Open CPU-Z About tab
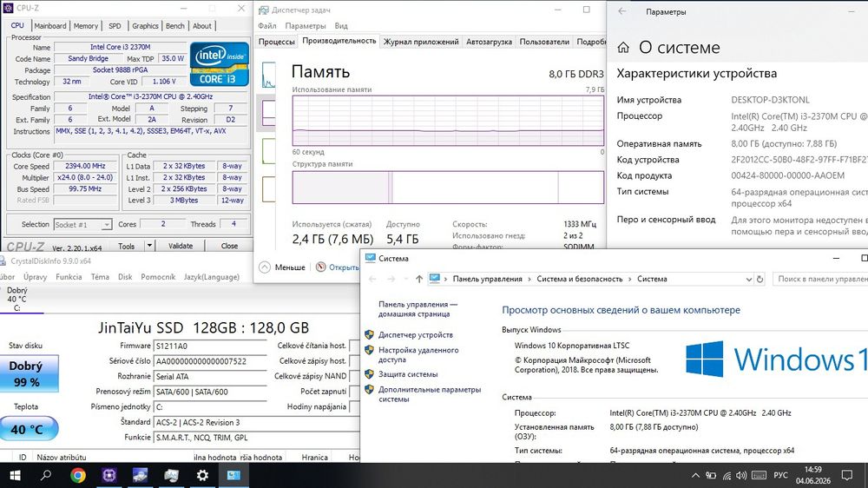The image size is (868, 488). pos(202,25)
